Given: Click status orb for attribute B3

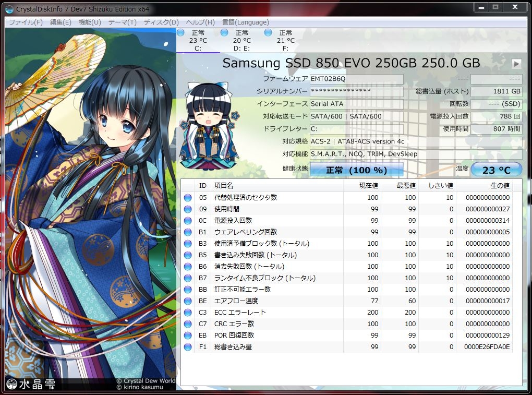Looking at the screenshot, I should (188, 244).
